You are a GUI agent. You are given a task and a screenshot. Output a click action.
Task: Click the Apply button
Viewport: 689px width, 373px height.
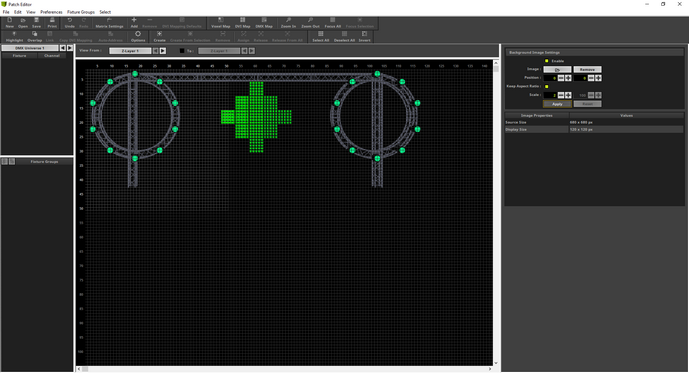pos(557,104)
